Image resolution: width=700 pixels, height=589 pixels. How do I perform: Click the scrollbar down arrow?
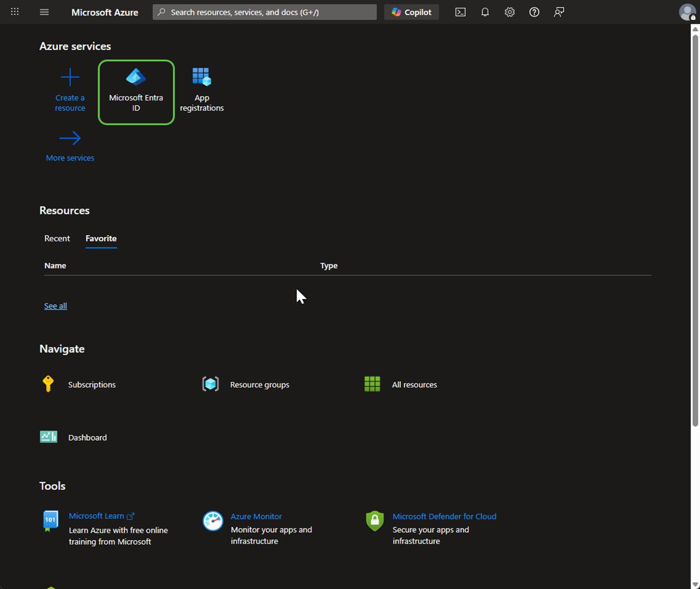pyautogui.click(x=695, y=585)
